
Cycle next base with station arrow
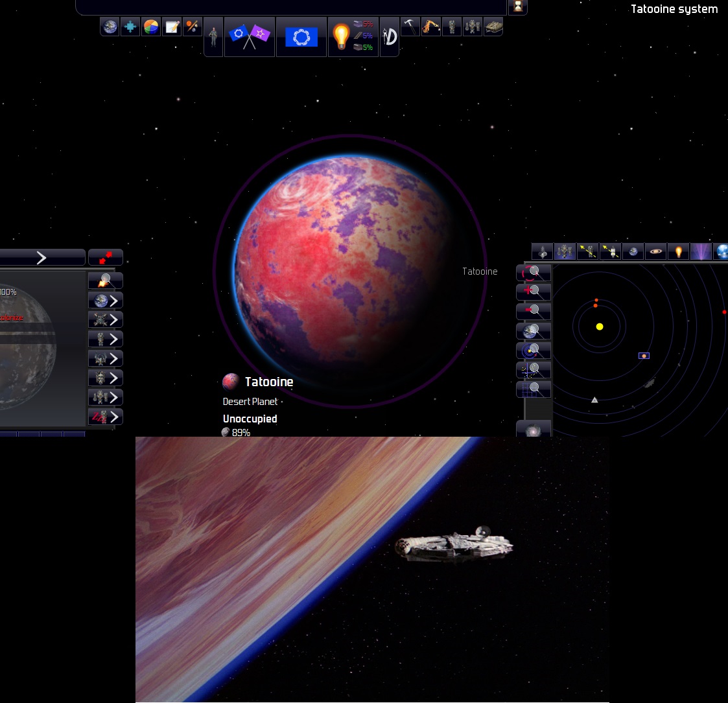[x=106, y=319]
